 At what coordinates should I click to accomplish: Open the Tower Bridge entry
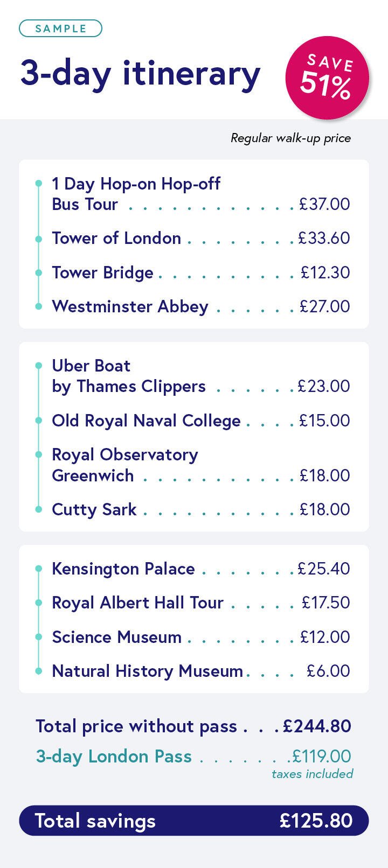(x=102, y=272)
